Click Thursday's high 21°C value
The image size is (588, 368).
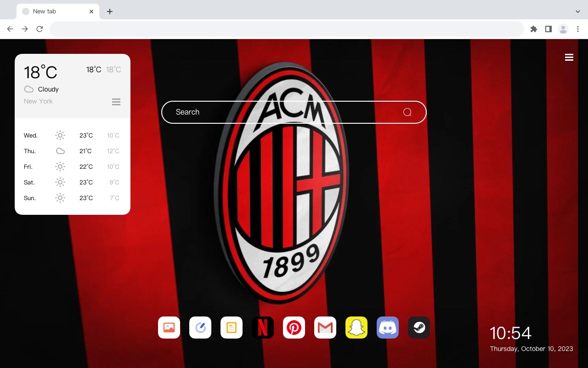tap(85, 151)
